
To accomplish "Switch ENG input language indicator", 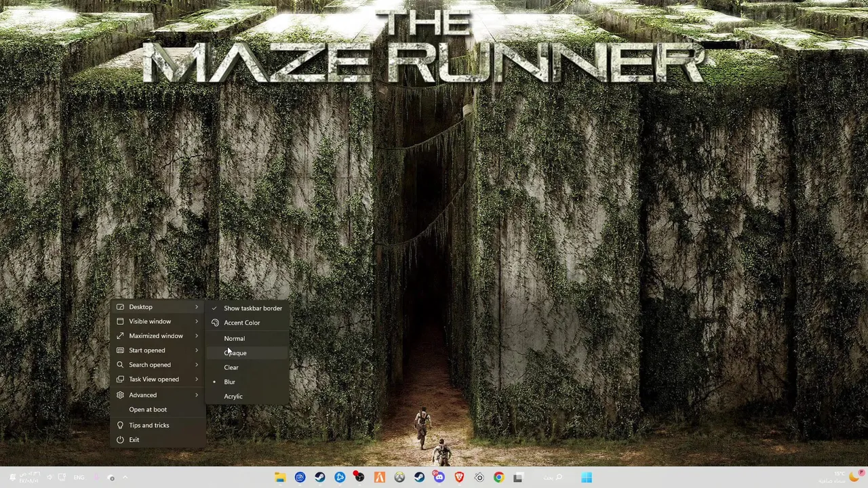I will tap(79, 477).
